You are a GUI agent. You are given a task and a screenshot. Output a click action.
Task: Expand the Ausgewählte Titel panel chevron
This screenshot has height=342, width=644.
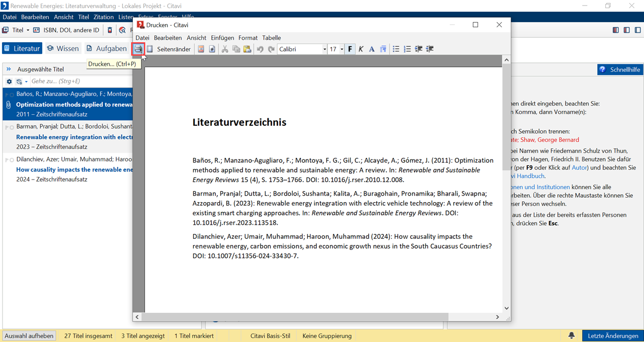(x=9, y=69)
